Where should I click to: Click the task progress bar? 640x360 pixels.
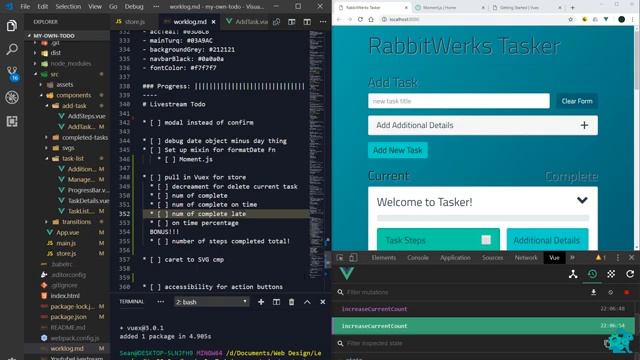(x=483, y=218)
